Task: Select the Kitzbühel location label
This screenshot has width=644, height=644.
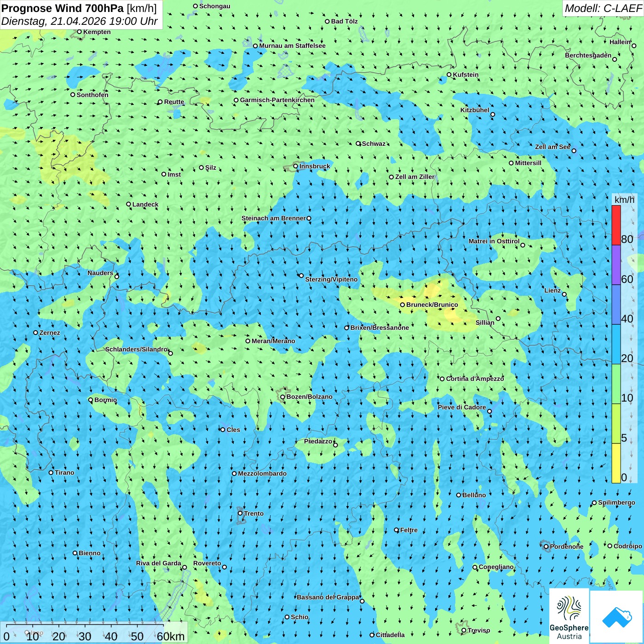Action: (475, 110)
